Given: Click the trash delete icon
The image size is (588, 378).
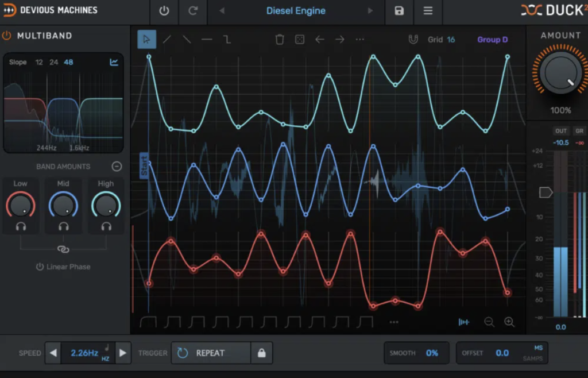Looking at the screenshot, I should [x=280, y=40].
